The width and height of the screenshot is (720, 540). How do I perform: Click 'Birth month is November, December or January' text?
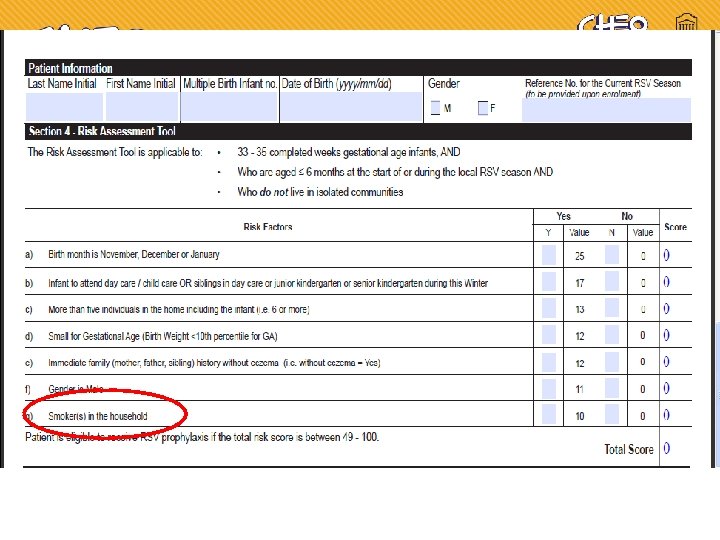click(134, 254)
